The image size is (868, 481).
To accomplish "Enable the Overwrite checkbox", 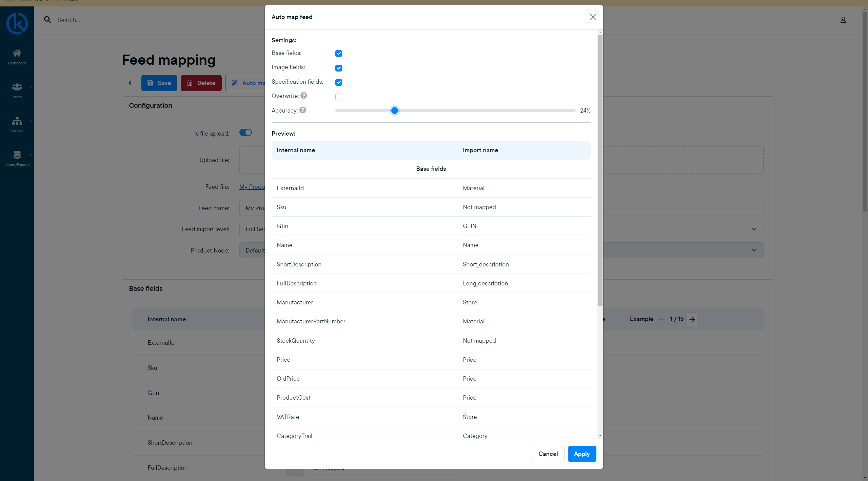I will pyautogui.click(x=338, y=97).
